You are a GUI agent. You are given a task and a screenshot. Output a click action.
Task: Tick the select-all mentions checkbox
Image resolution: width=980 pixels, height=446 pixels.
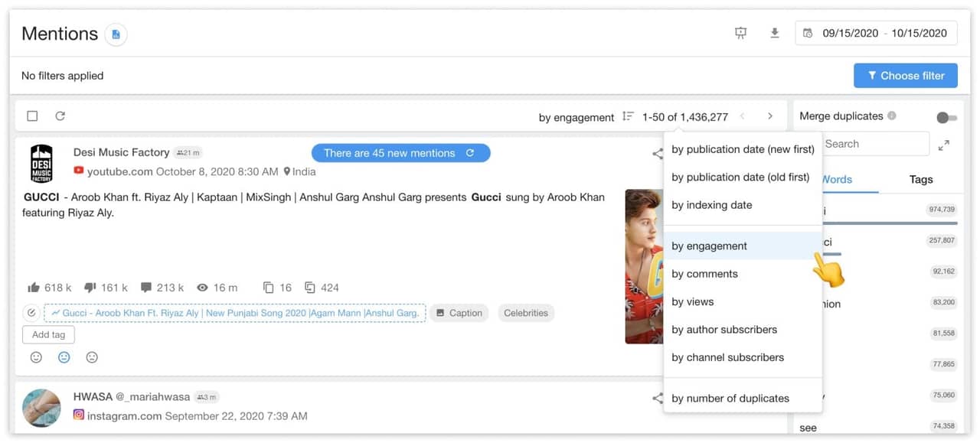[x=31, y=115]
